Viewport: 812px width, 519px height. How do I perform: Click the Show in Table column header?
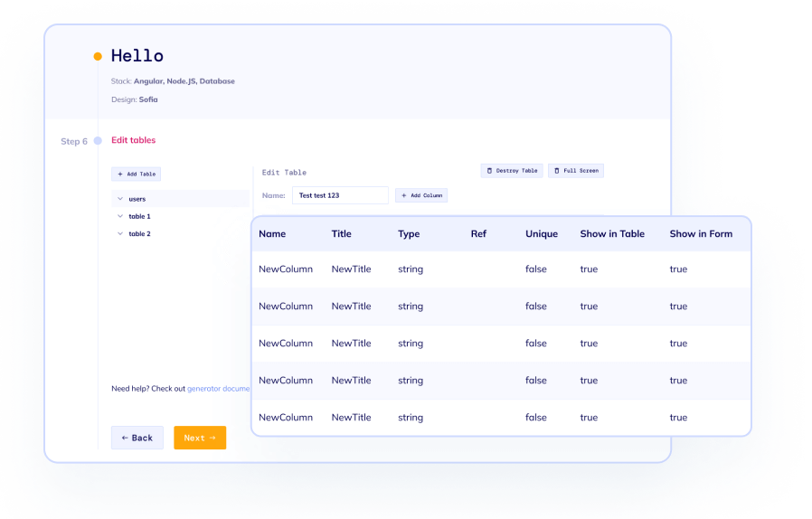pos(612,234)
